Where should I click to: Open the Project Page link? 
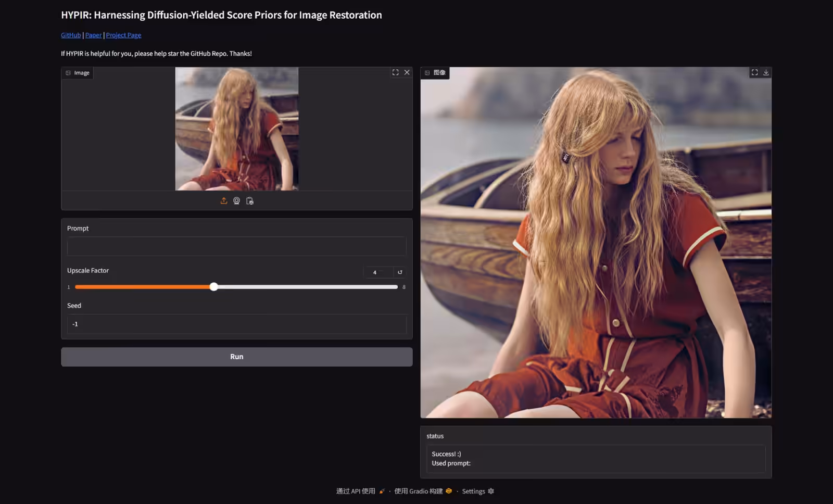123,35
